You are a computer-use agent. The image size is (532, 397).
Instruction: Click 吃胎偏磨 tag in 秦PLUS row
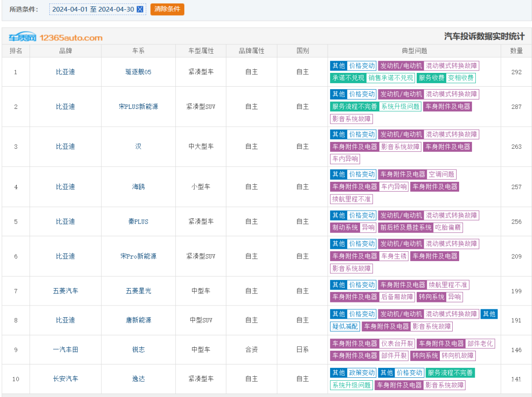(x=448, y=228)
